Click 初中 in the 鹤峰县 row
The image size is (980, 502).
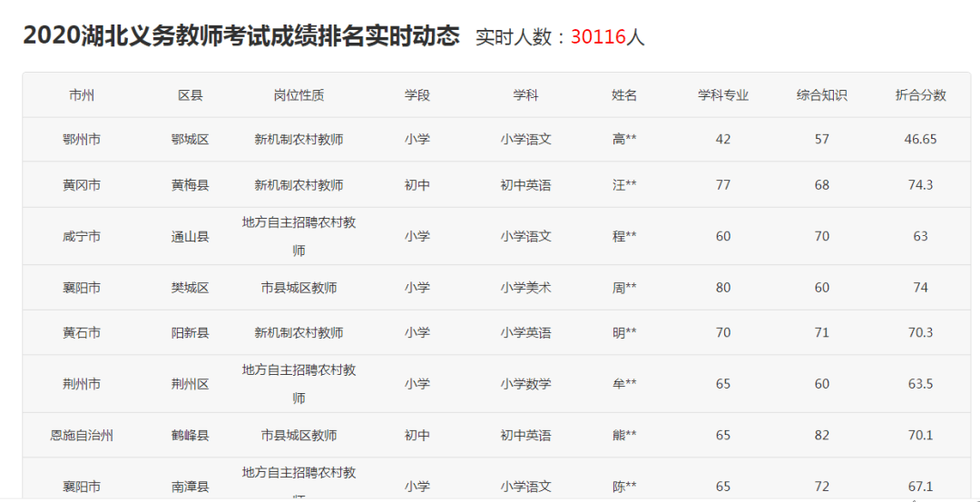click(416, 435)
